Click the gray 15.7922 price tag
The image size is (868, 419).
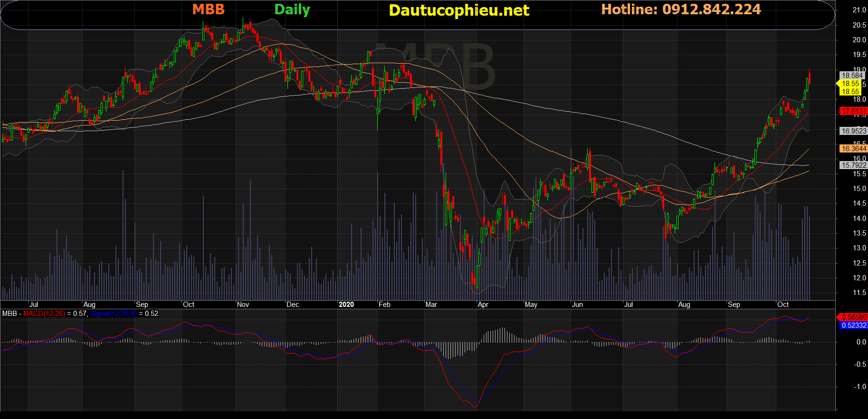pyautogui.click(x=853, y=165)
